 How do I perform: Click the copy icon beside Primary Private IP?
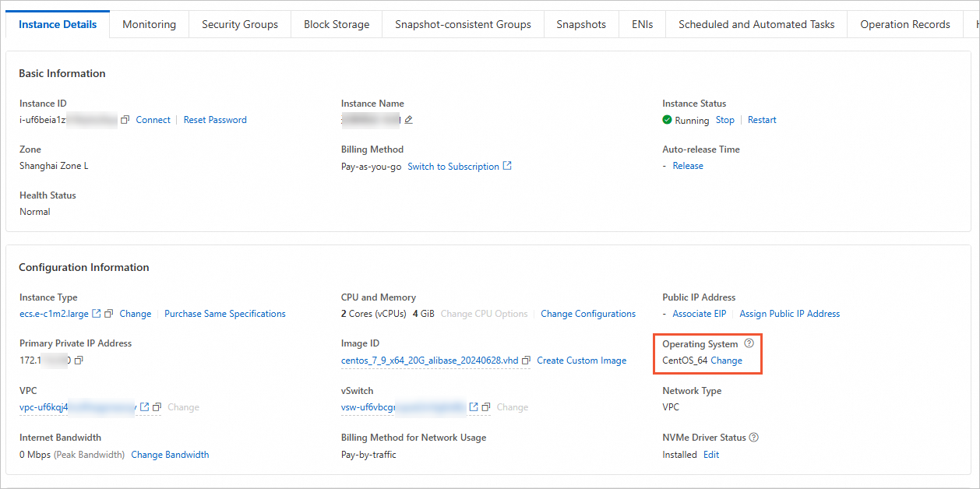79,361
